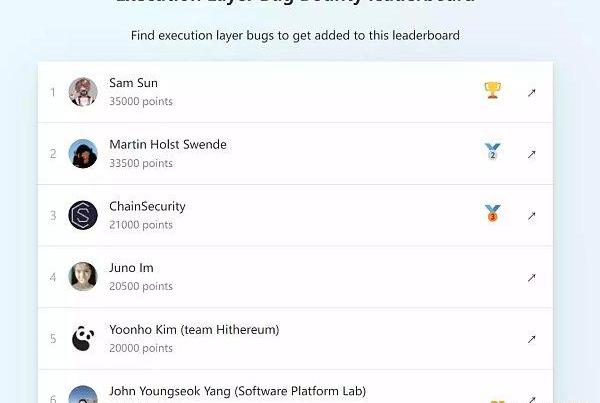Select the ChainSecurity logo avatar
600x403 pixels.
point(83,215)
